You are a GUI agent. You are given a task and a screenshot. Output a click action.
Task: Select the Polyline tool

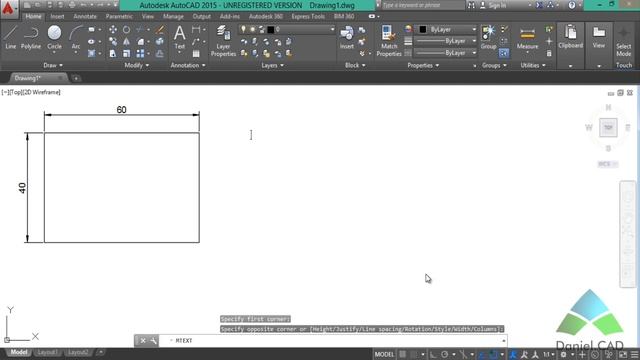click(x=31, y=38)
